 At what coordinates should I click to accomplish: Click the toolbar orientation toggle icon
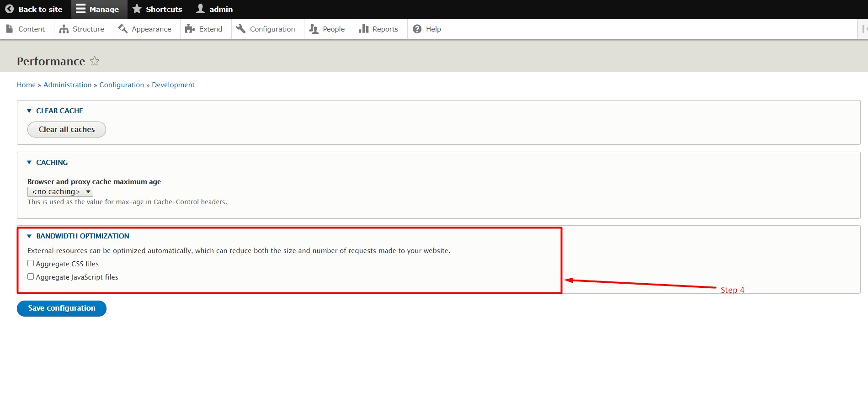863,29
